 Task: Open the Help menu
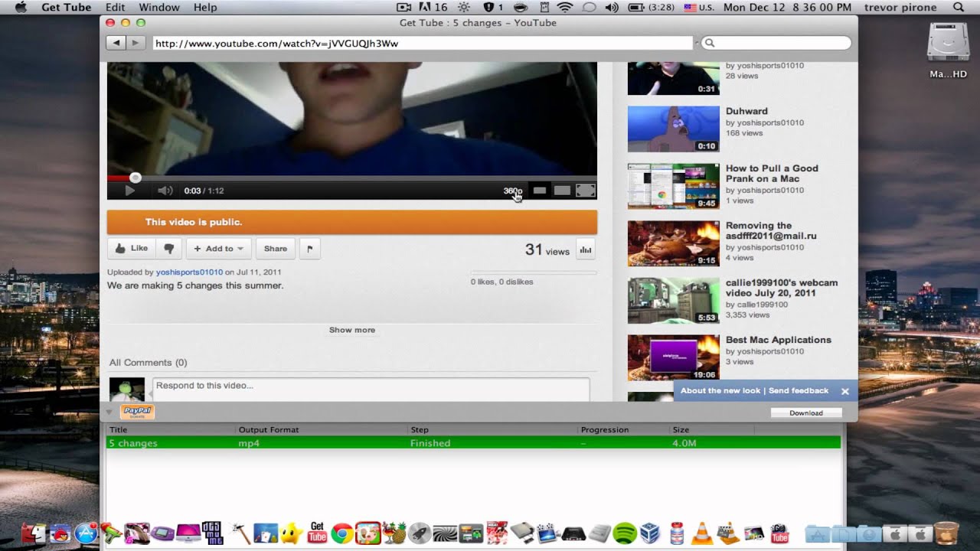(205, 8)
